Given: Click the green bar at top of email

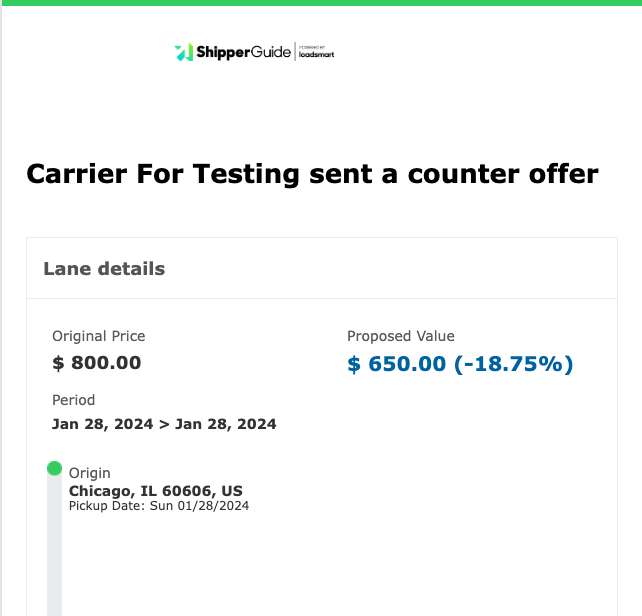Looking at the screenshot, I should click(x=322, y=3).
